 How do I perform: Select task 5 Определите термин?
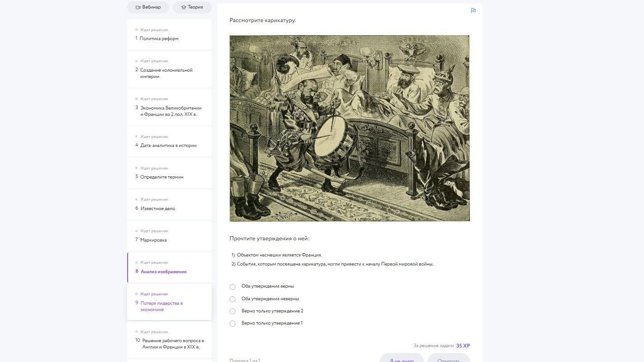click(169, 173)
